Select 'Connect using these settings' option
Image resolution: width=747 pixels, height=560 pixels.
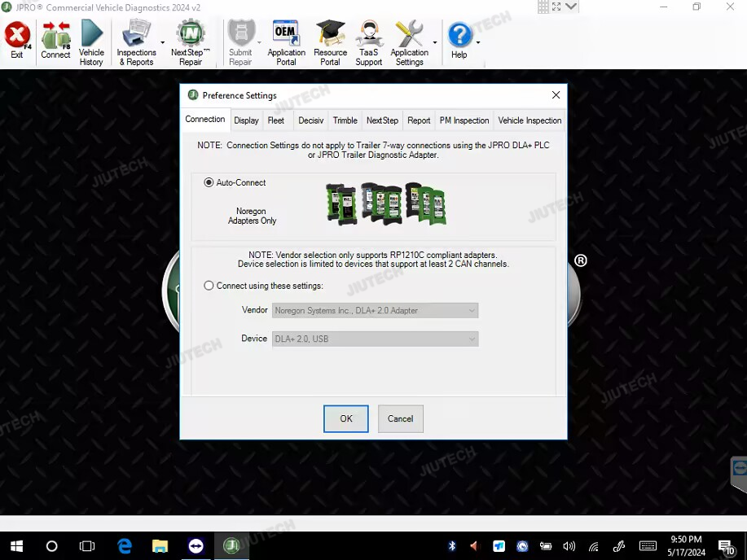pyautogui.click(x=209, y=286)
